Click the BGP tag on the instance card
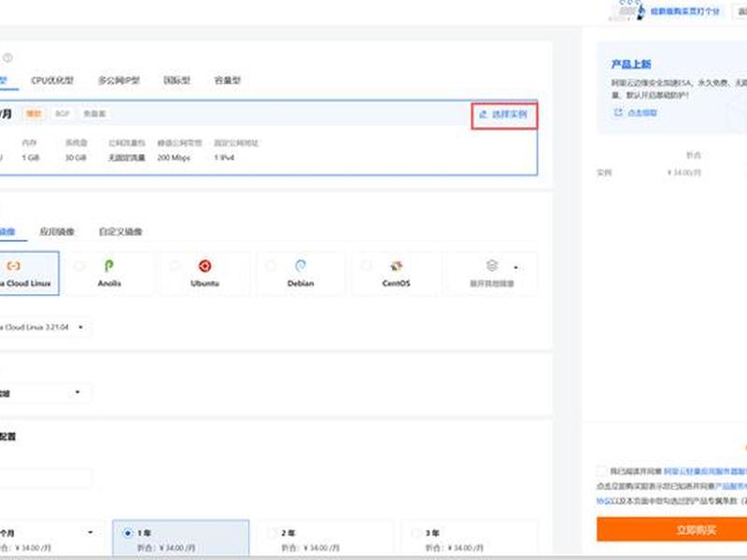The width and height of the screenshot is (747, 560). pos(63,113)
